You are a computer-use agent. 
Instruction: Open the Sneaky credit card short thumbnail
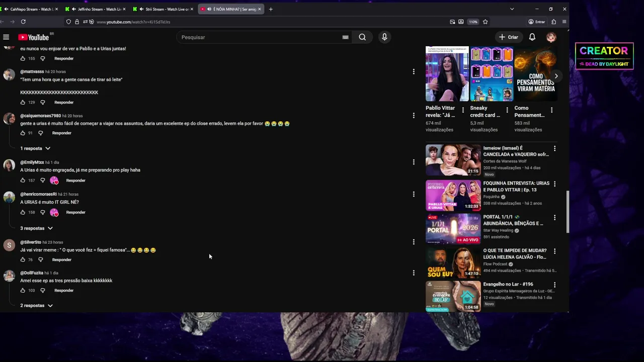pos(492,74)
